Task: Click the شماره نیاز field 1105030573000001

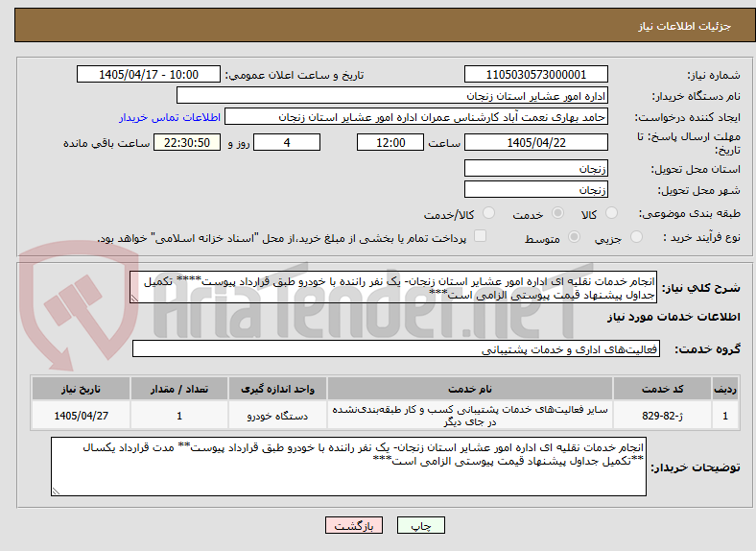Action: pyautogui.click(x=535, y=74)
